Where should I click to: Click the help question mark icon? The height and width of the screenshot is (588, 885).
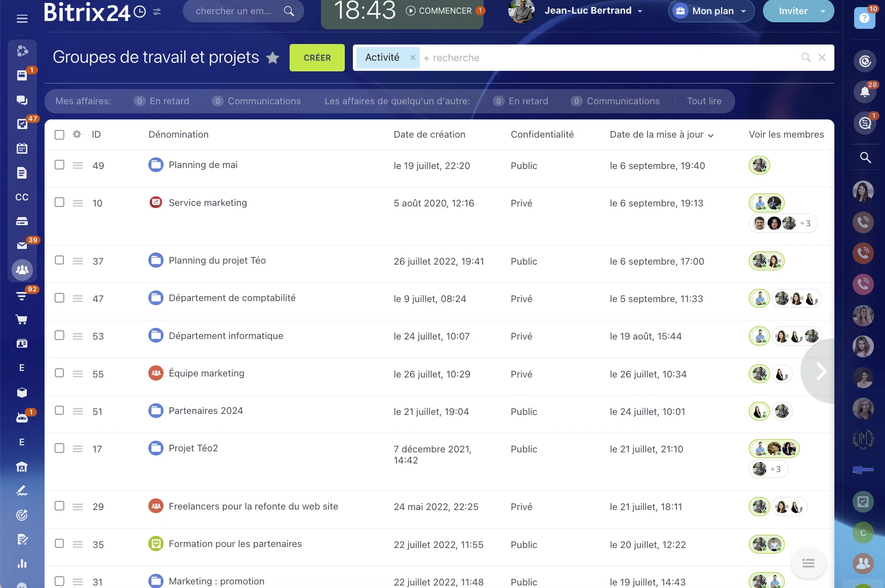coord(864,18)
